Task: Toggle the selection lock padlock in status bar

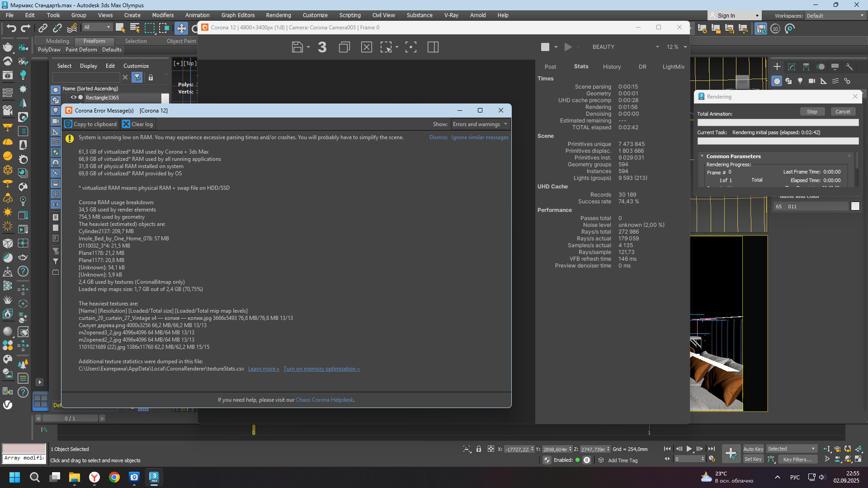Action: click(x=479, y=449)
